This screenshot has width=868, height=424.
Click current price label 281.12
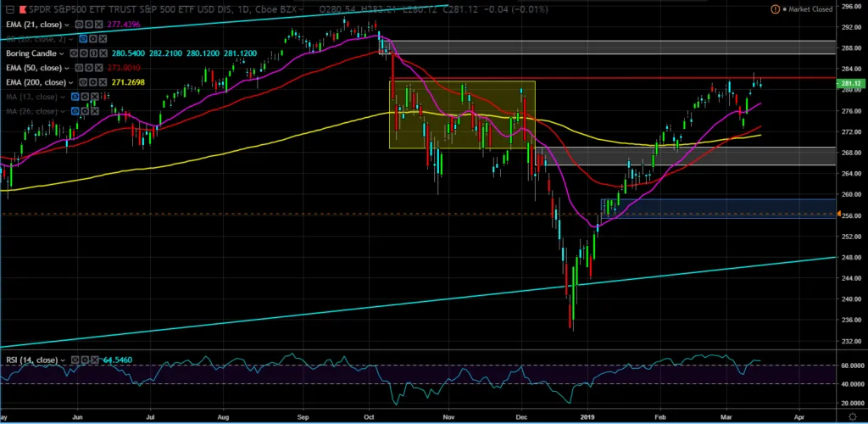[850, 84]
